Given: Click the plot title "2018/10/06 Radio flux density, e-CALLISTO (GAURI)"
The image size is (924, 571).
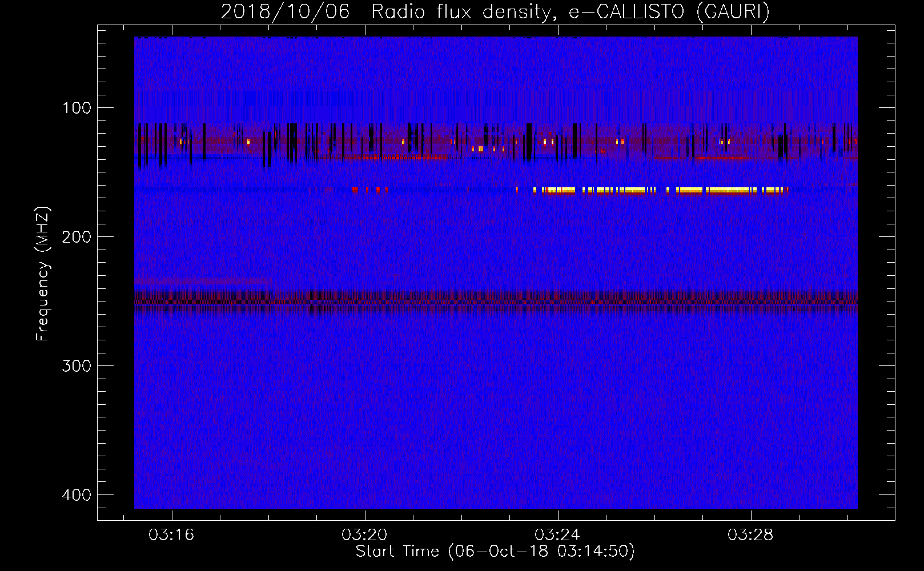Looking at the screenshot, I should (x=495, y=11).
